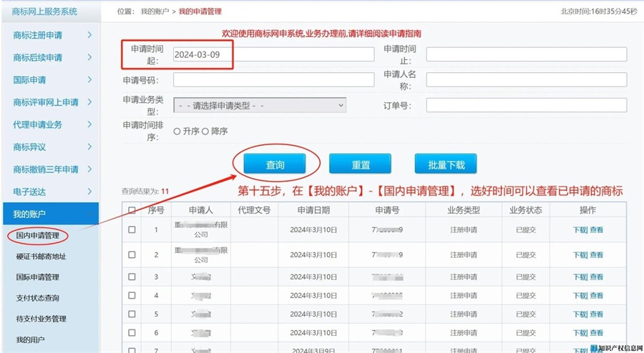The image size is (644, 353).
Task: Click the 查询 button
Action: point(275,164)
